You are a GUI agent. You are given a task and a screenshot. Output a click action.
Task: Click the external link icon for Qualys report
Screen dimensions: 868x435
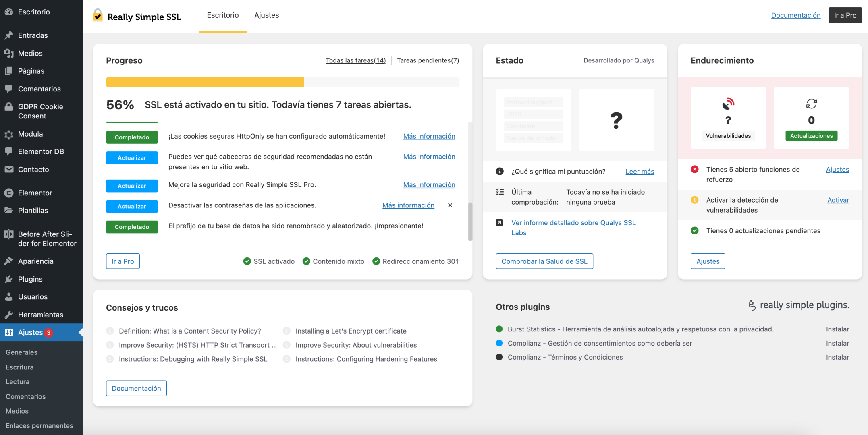499,222
